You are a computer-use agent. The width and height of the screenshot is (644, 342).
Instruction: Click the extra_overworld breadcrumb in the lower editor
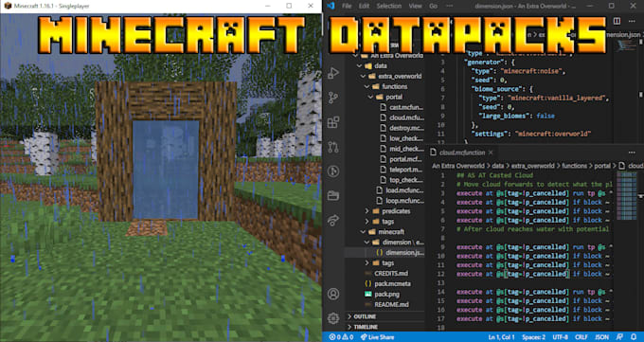(532, 166)
